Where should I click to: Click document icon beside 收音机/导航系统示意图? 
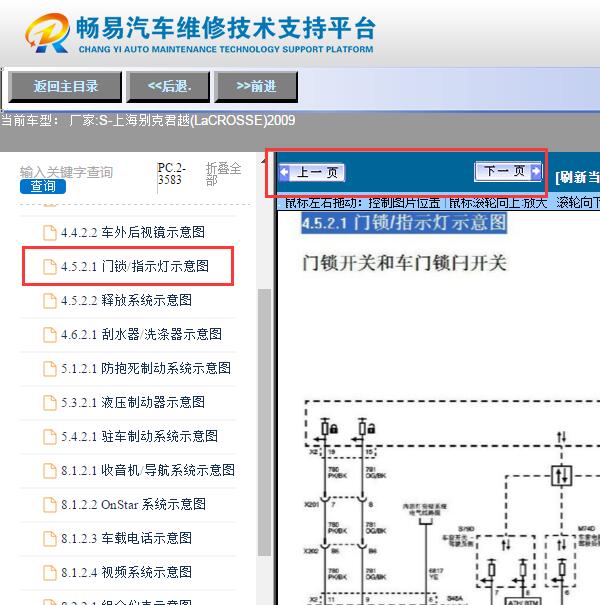(49, 470)
